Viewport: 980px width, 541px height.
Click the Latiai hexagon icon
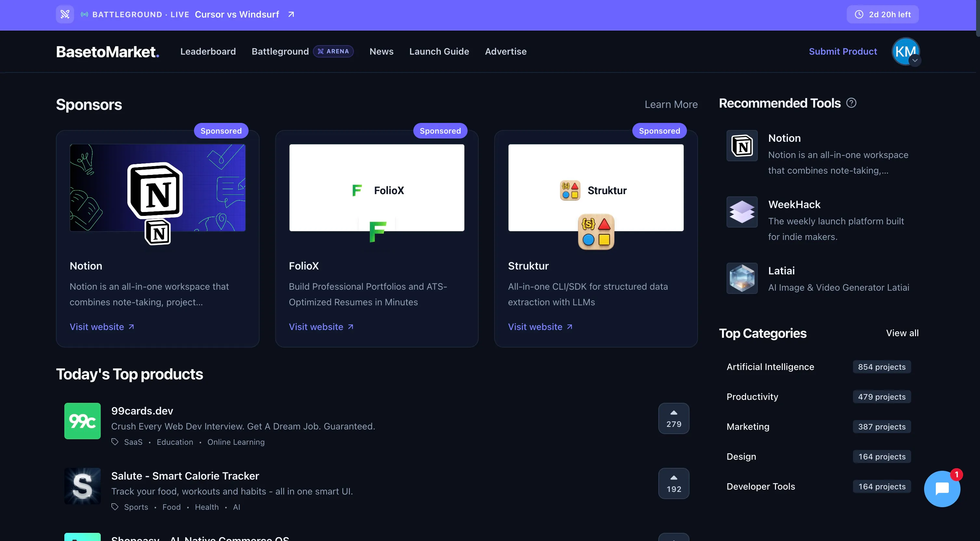(742, 278)
